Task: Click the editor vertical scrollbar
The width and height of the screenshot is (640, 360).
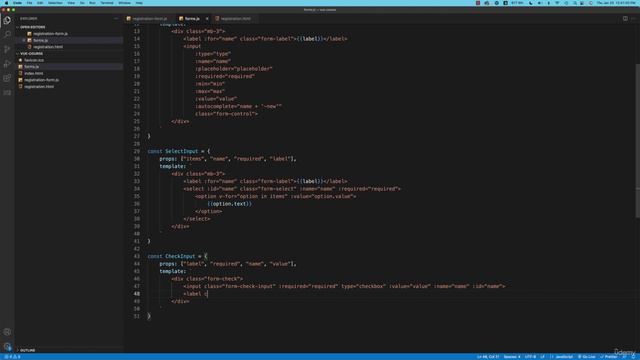Action: pos(637,141)
